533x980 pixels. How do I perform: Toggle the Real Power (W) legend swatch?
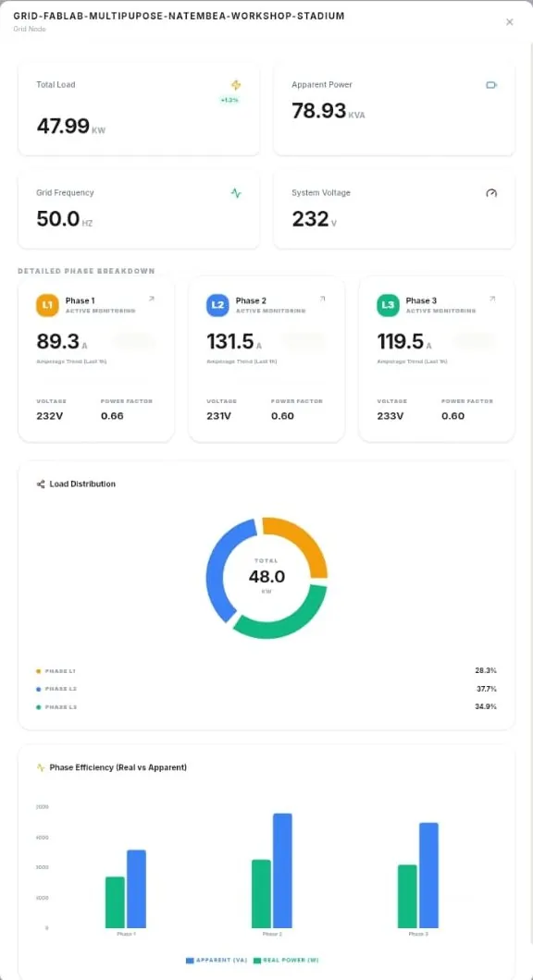(x=257, y=960)
